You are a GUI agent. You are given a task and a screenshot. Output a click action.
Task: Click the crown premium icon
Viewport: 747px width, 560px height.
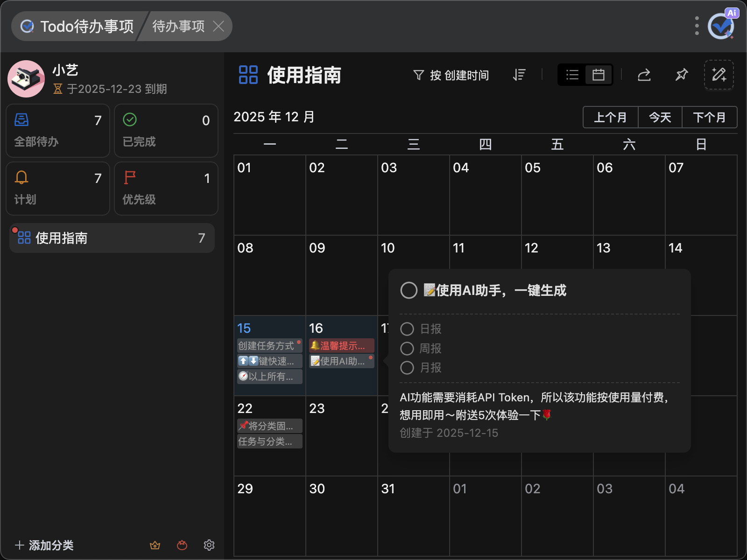(155, 545)
